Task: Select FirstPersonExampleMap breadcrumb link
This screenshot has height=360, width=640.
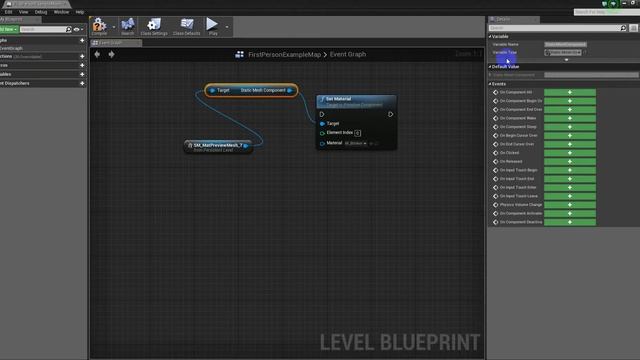Action: click(284, 54)
